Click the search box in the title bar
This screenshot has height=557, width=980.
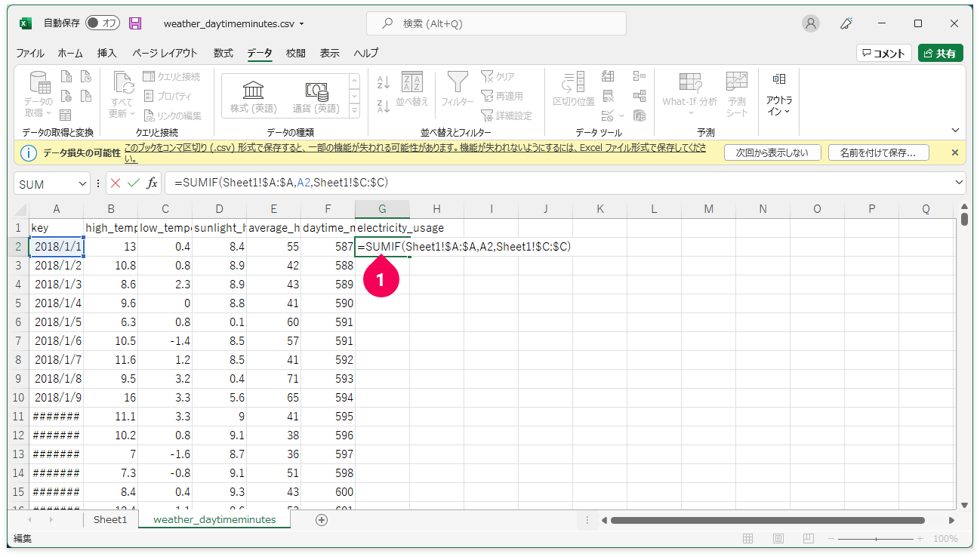[x=496, y=23]
